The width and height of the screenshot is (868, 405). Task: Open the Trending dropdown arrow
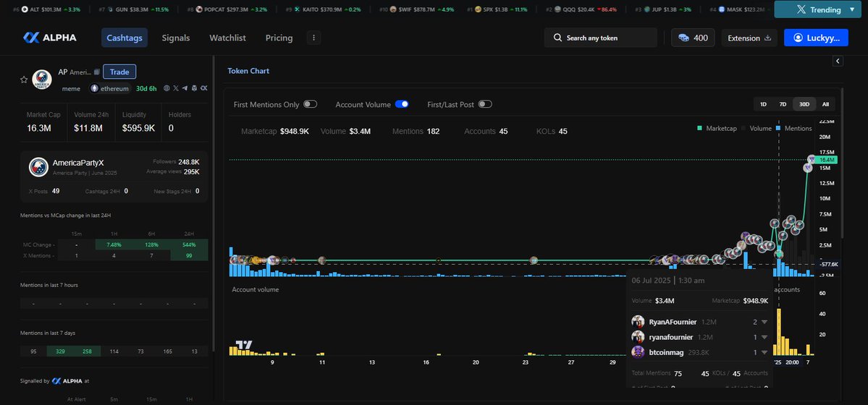tap(852, 9)
